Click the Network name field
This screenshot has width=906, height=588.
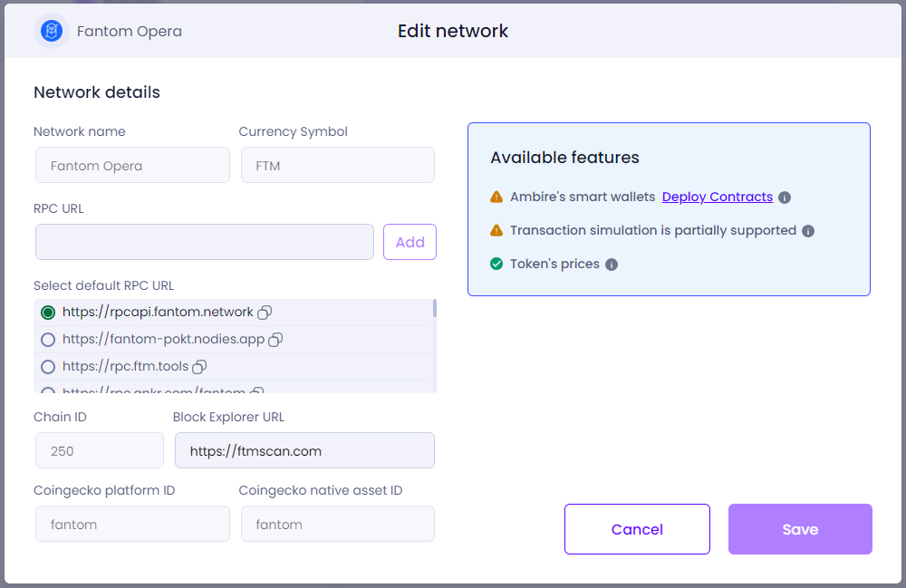tap(132, 165)
